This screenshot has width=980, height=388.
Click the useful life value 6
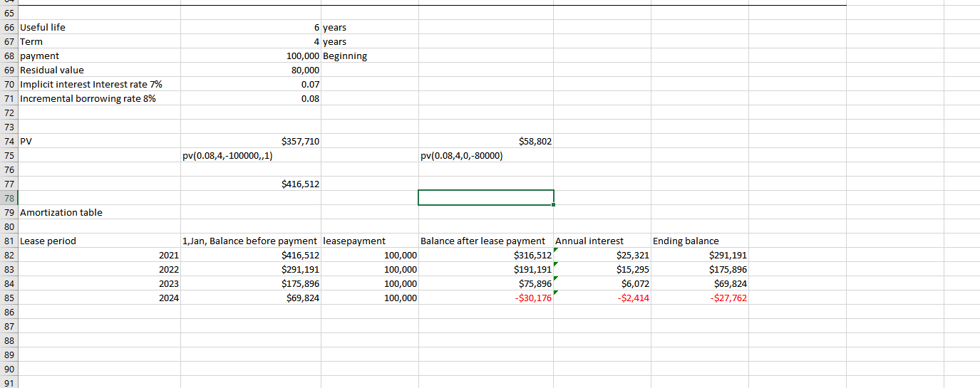tap(251, 27)
